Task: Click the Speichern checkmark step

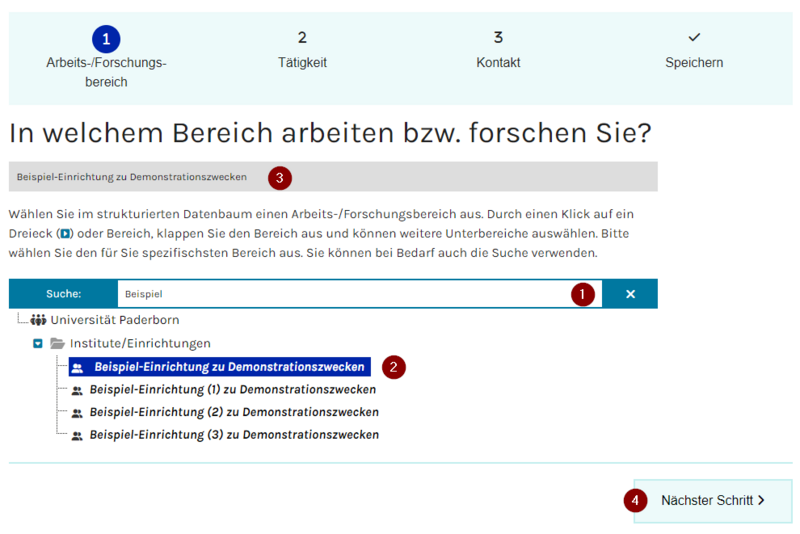Action: tap(694, 38)
